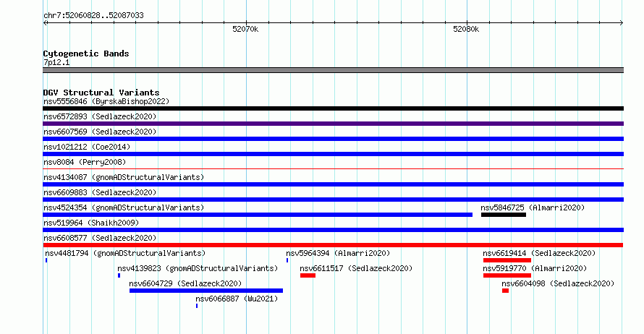Open nsv1021212 (Coe2014) variant details

87,147
